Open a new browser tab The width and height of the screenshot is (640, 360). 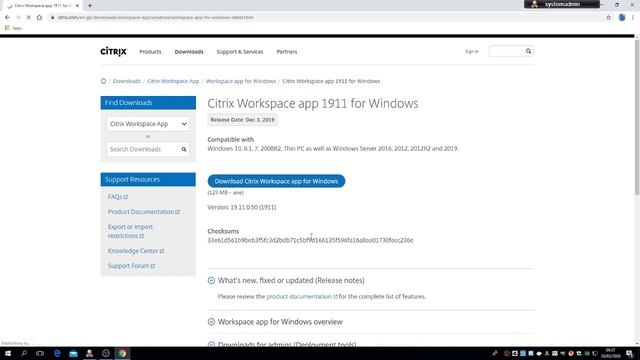click(x=90, y=6)
